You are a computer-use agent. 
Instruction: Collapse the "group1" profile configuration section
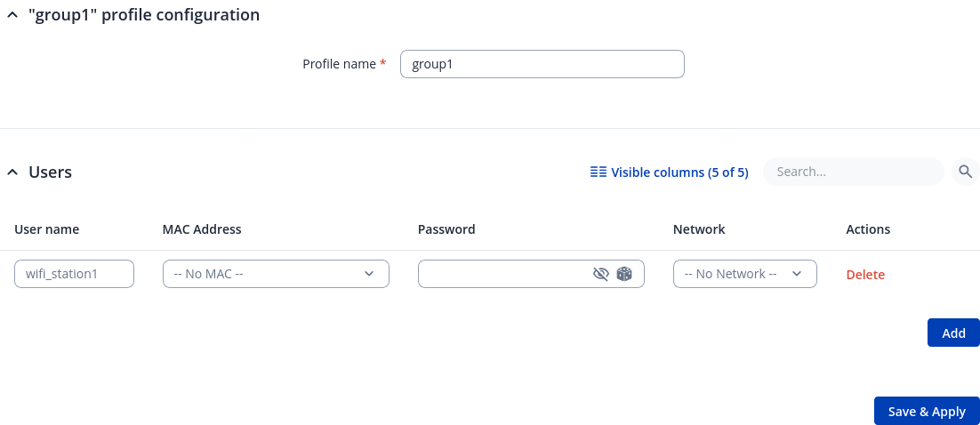[12, 15]
